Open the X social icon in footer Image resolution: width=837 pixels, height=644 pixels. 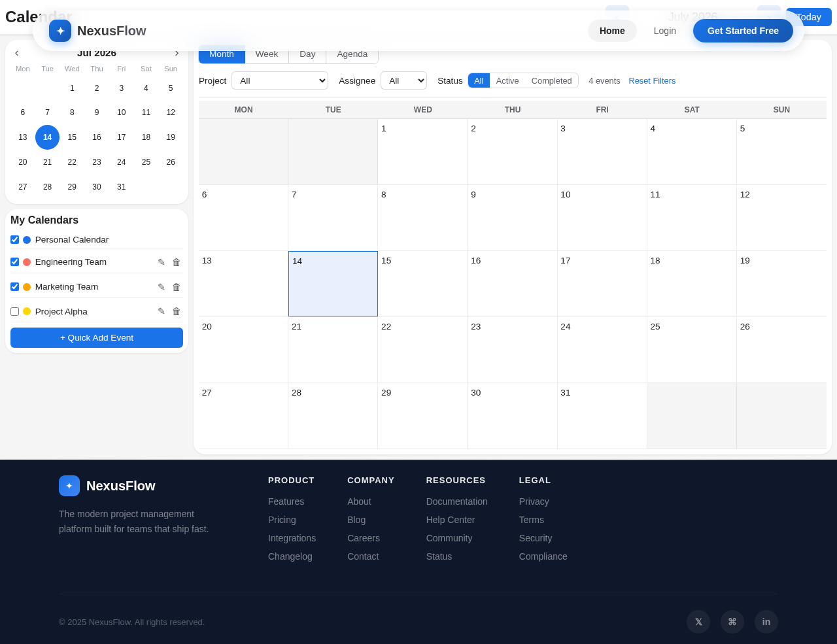(x=698, y=622)
